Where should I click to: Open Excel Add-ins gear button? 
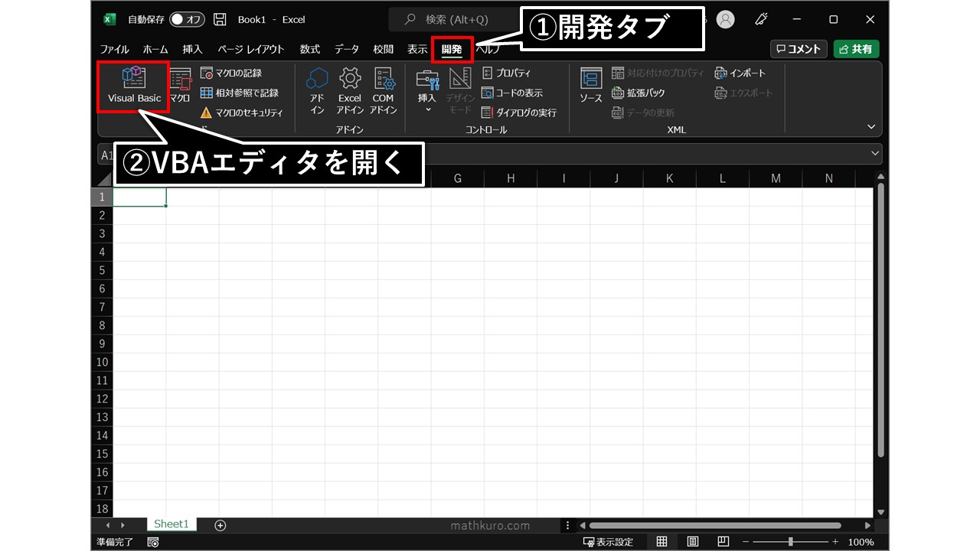pos(350,90)
